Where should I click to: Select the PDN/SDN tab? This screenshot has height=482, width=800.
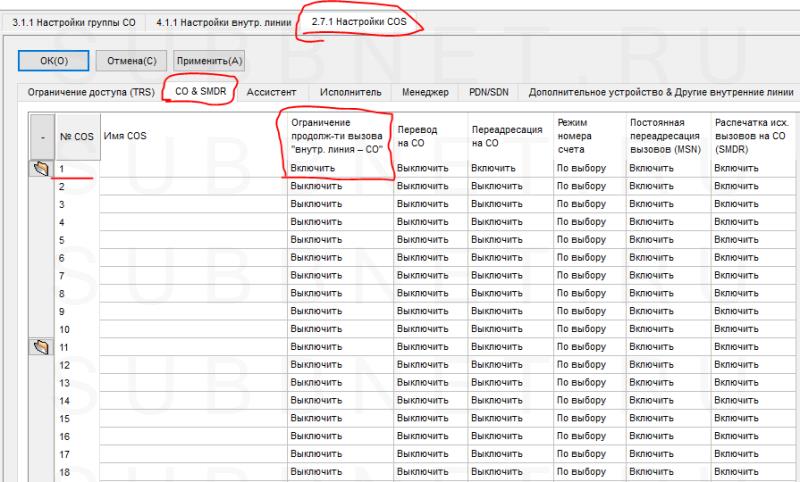490,92
